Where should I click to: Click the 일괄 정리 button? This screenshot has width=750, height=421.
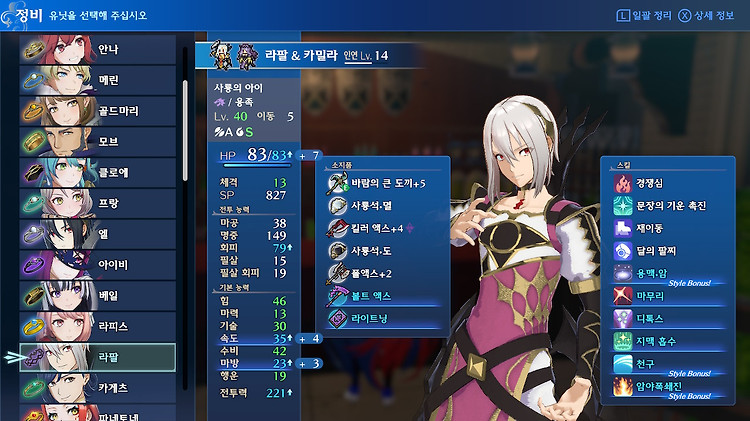coord(644,15)
